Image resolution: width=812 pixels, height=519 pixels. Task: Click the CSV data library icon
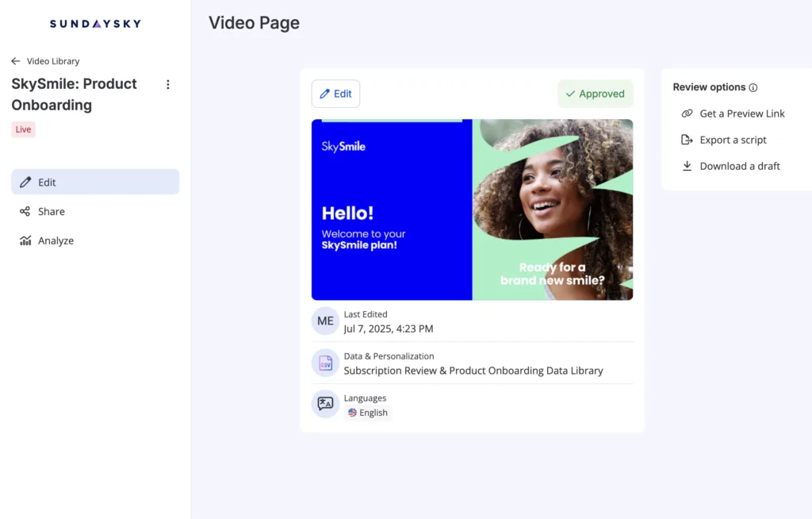pos(325,363)
